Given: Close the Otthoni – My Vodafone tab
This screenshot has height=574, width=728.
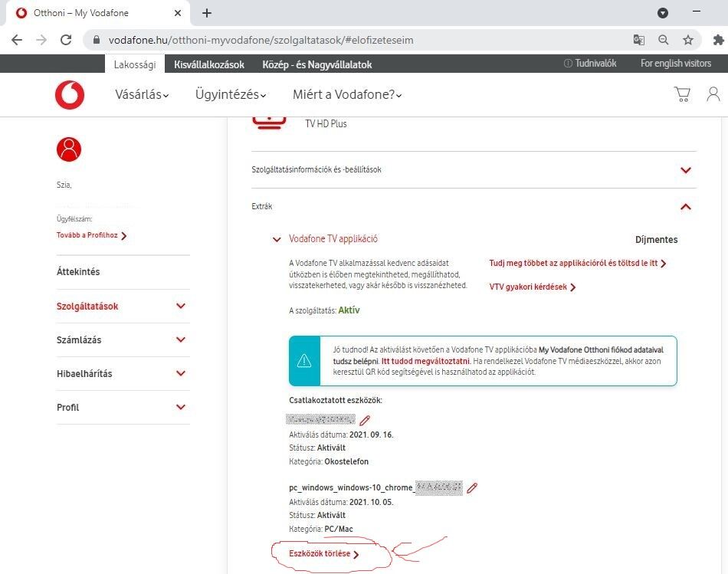Looking at the screenshot, I should [x=177, y=13].
